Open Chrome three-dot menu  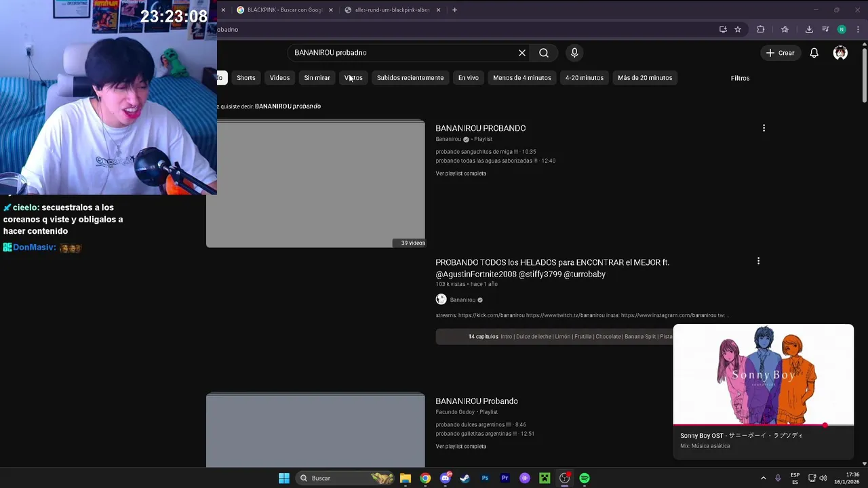(858, 29)
